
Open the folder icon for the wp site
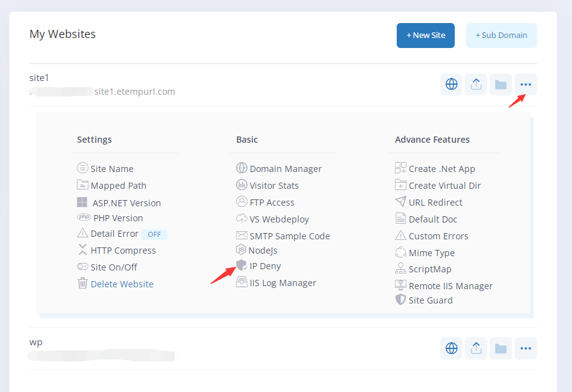[x=500, y=348]
